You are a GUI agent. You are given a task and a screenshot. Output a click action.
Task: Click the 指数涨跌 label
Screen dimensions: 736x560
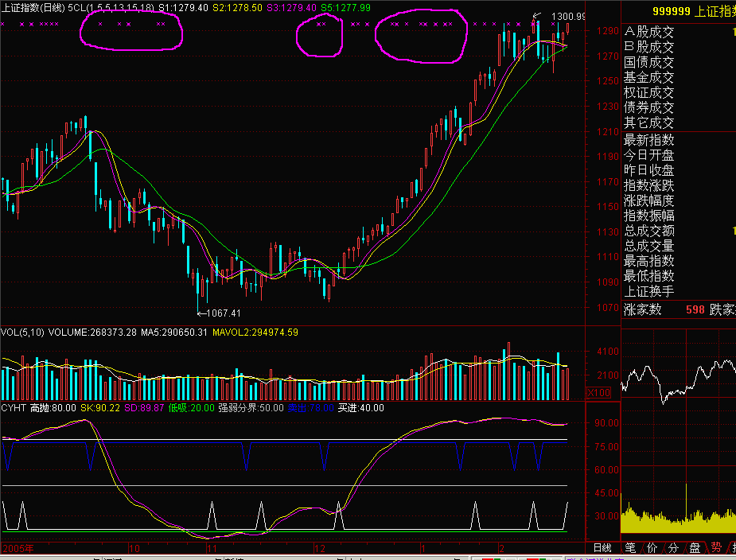coord(648,185)
